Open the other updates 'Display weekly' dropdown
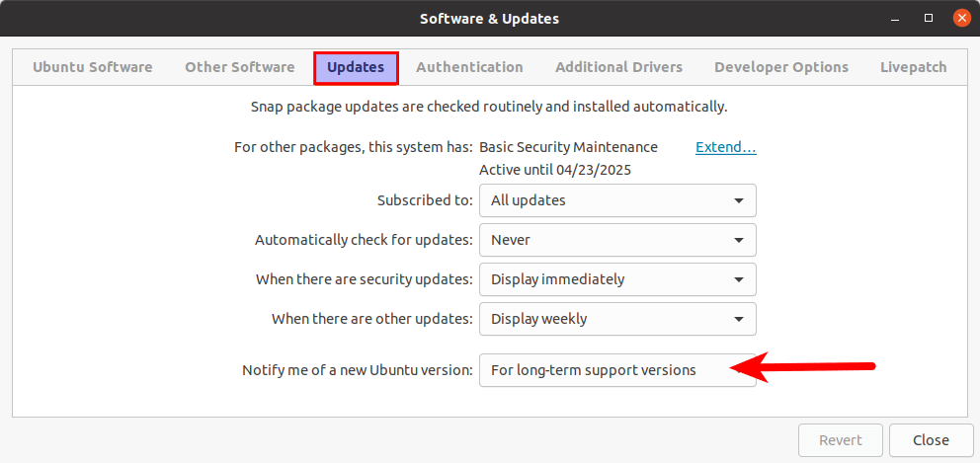 [x=617, y=319]
